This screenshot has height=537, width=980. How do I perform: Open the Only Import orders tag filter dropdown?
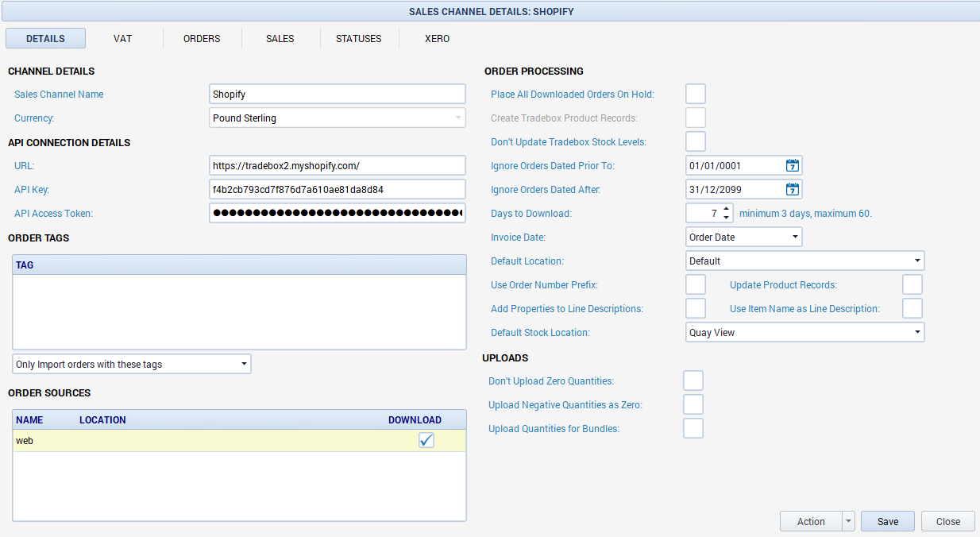point(244,364)
